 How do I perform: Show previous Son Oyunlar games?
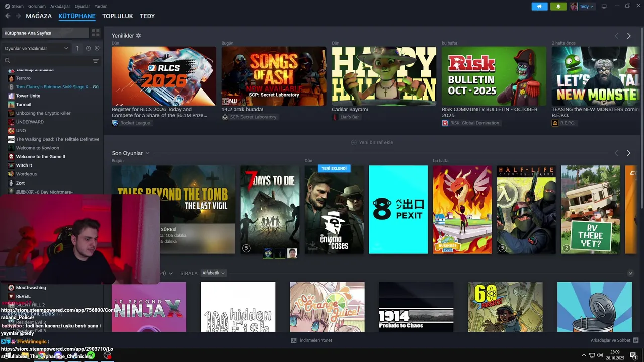click(616, 153)
